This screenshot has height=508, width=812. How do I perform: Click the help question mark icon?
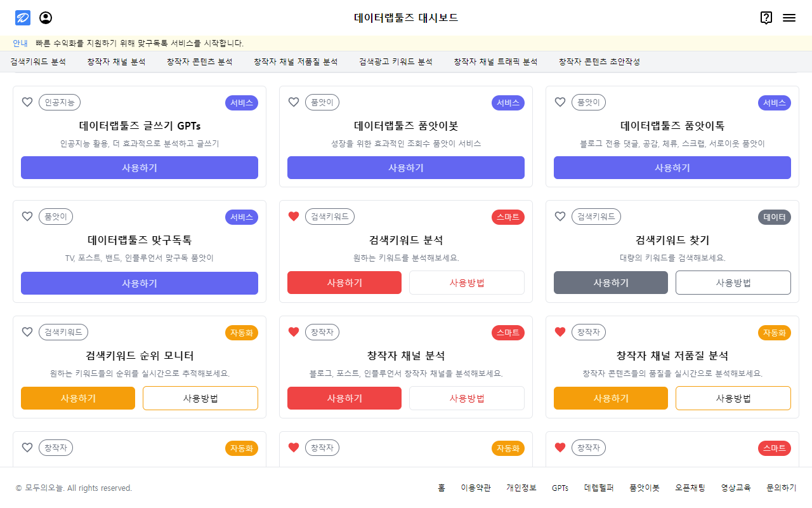click(766, 18)
